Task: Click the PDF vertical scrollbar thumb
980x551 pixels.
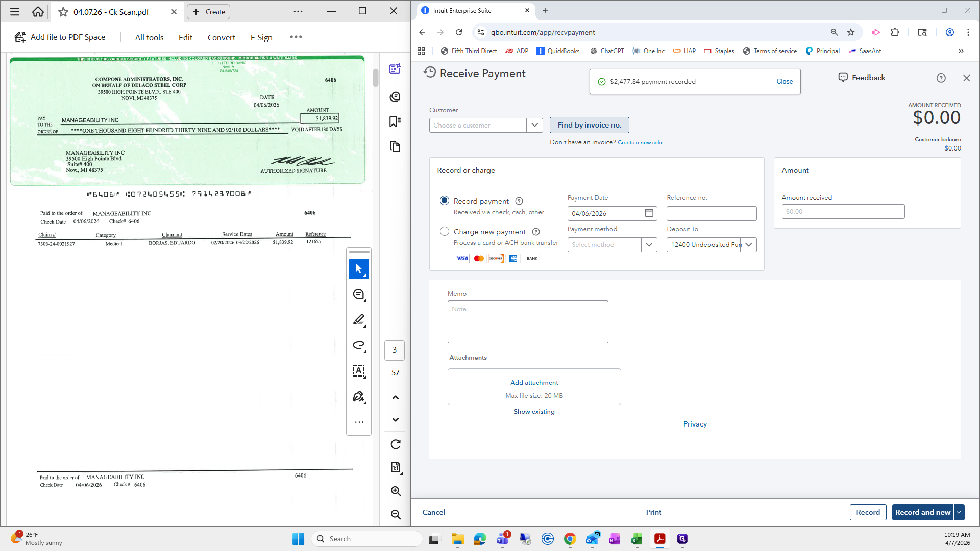Action: pos(376,78)
